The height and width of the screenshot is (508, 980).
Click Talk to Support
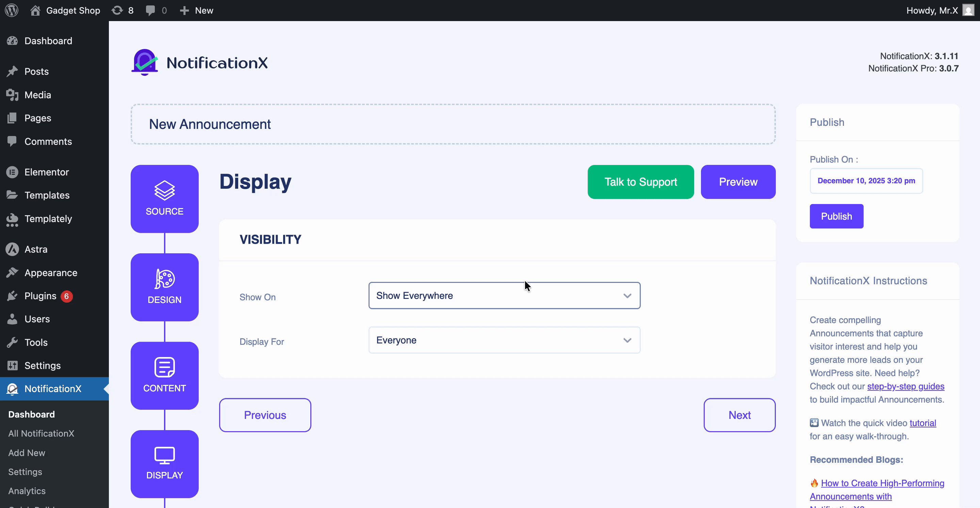641,182
